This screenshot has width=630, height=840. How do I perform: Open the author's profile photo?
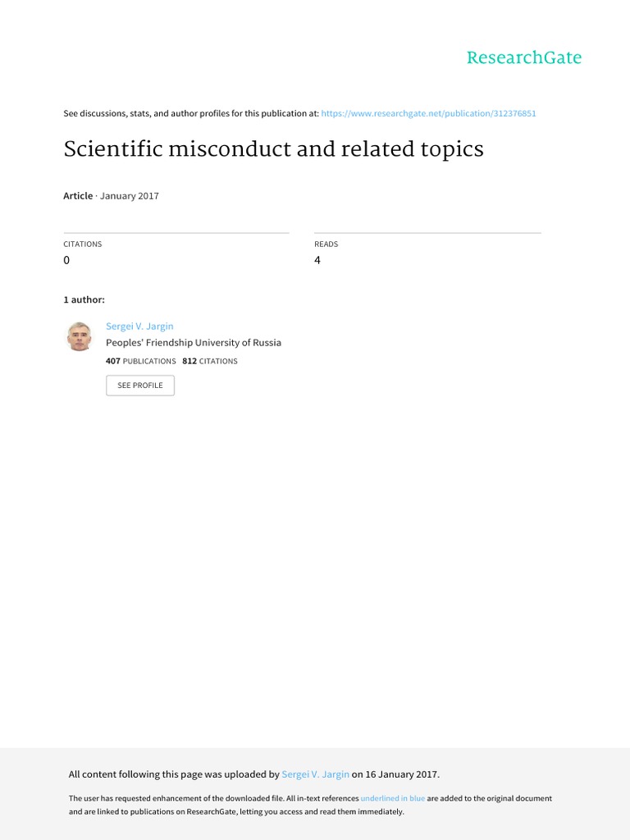click(x=80, y=336)
